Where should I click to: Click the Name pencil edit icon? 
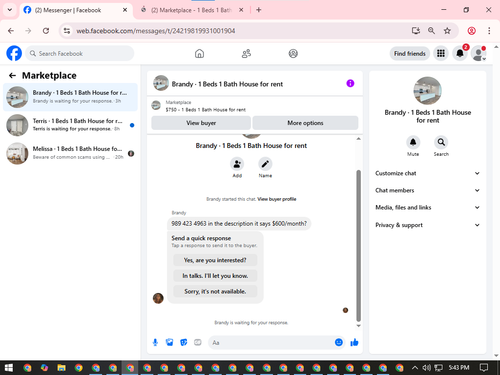265,164
